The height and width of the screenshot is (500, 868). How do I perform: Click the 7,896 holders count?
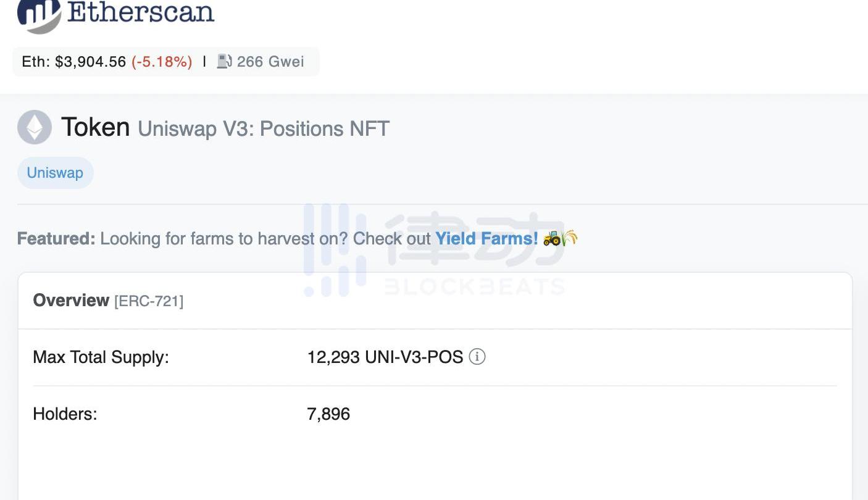click(328, 414)
